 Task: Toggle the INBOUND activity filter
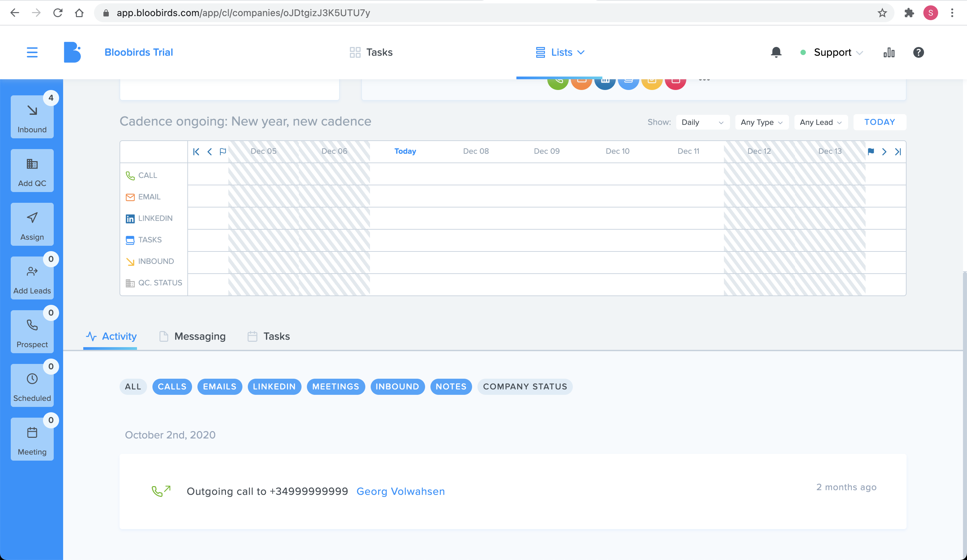[398, 387]
